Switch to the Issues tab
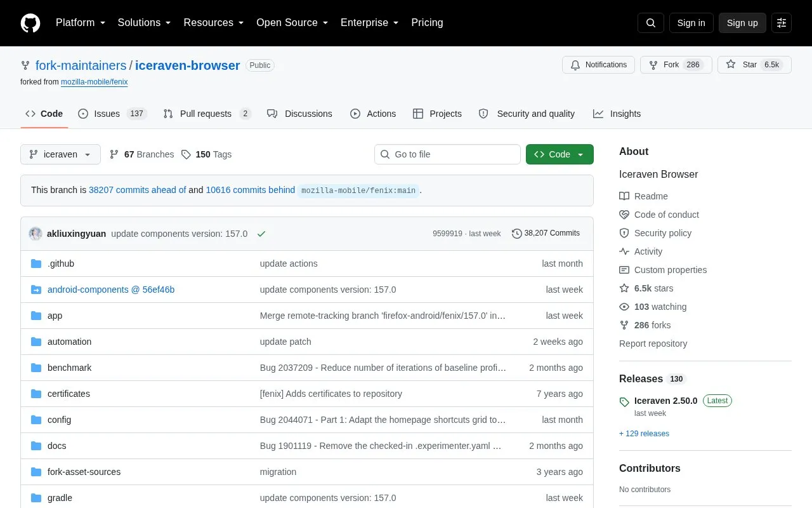Image resolution: width=812 pixels, height=508 pixels. 112,114
